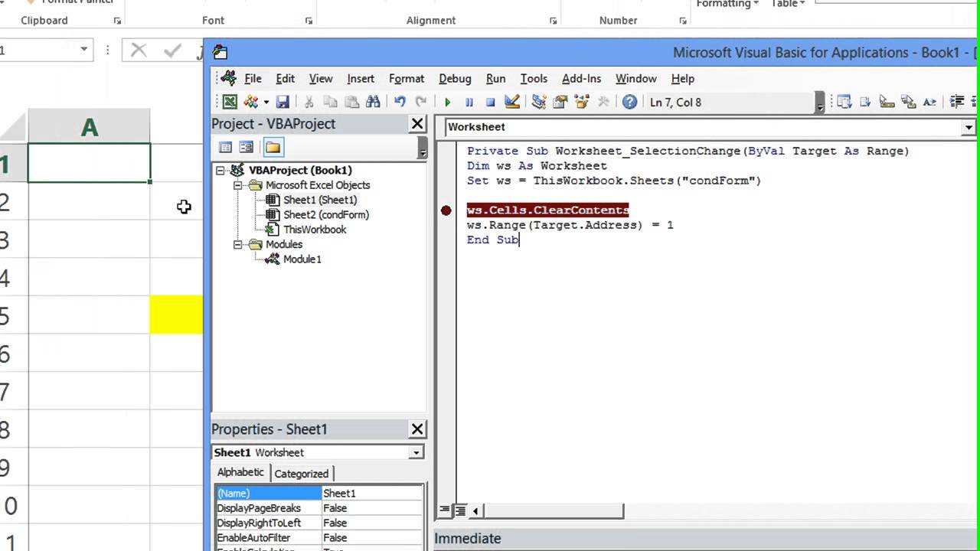Save the project with the floppy disk icon
This screenshot has height=551, width=980.
point(283,102)
